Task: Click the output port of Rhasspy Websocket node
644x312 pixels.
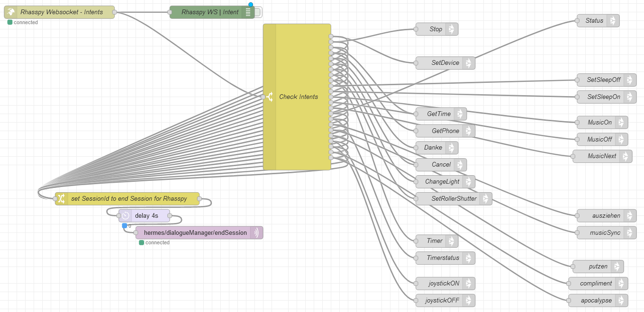Action: [x=115, y=12]
